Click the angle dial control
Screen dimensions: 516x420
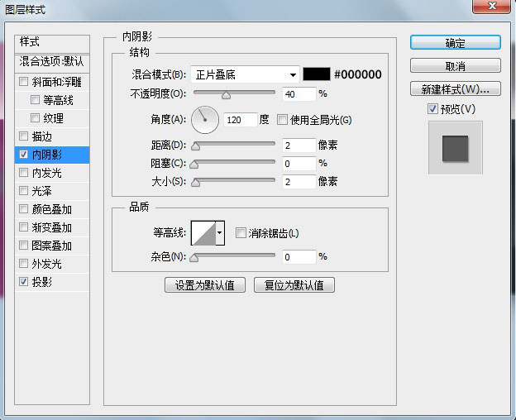point(205,120)
